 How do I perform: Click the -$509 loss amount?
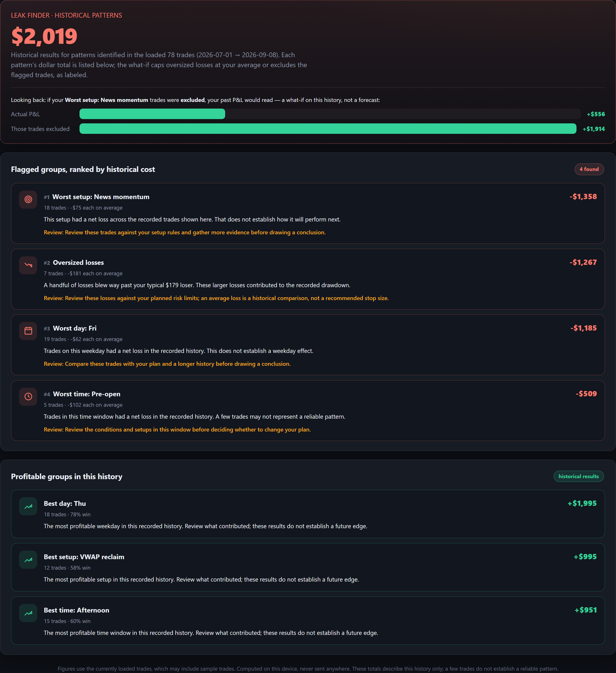(x=586, y=394)
